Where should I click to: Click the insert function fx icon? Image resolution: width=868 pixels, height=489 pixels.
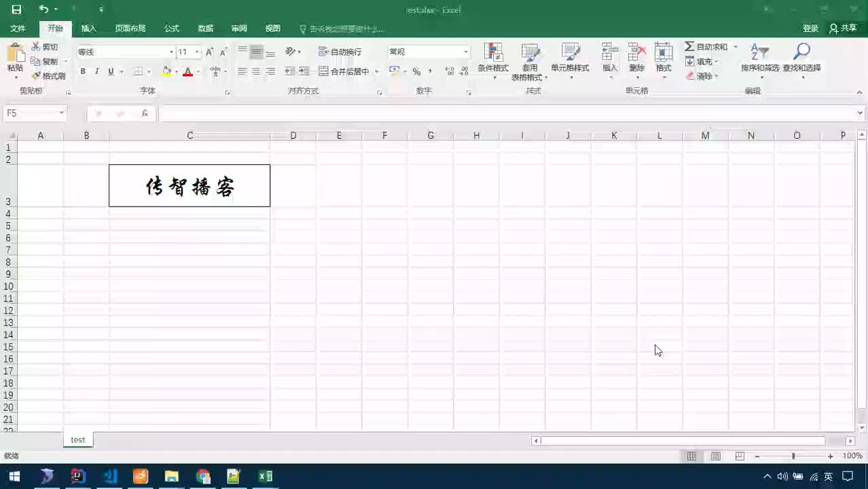click(x=145, y=113)
